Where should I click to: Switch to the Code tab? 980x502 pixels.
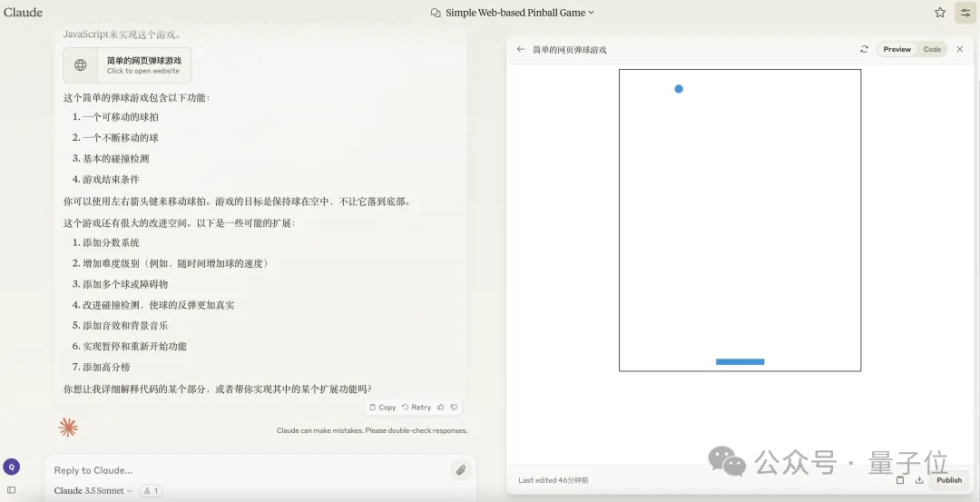(932, 49)
